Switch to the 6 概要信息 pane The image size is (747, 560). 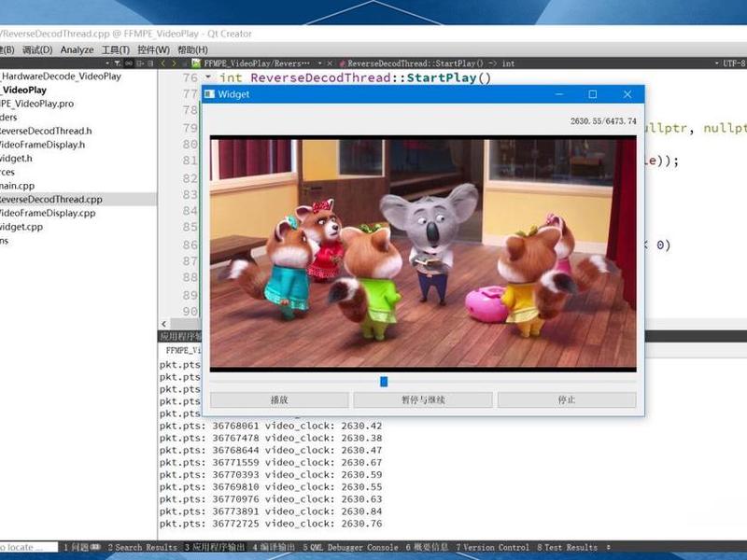[427, 547]
